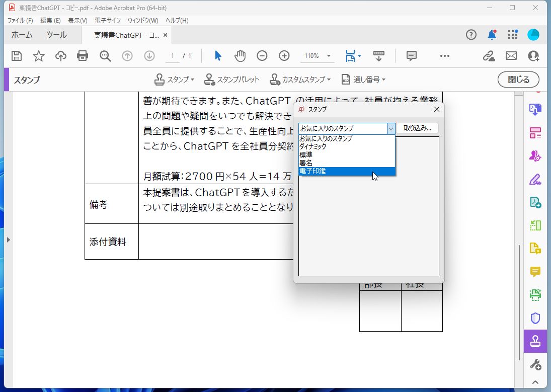551x392 pixels.
Task: Click the add comment speech bubble icon
Action: click(412, 56)
